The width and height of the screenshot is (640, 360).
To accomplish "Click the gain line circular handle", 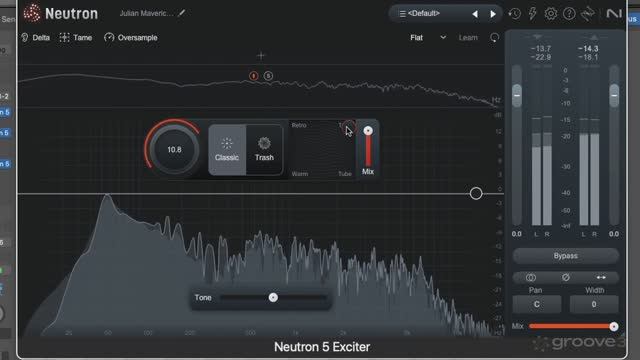I will pyautogui.click(x=476, y=193).
